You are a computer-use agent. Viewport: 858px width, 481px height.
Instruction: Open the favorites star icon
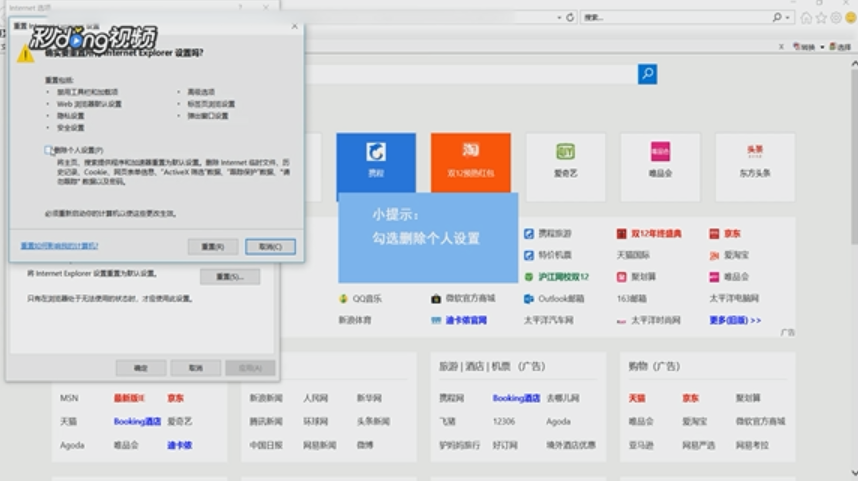pos(821,18)
